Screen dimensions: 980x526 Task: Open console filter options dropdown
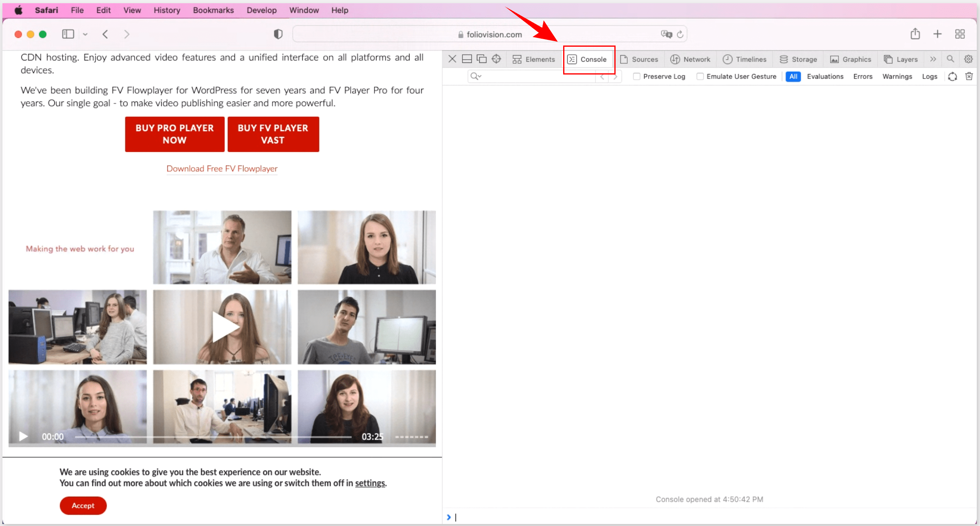click(476, 76)
